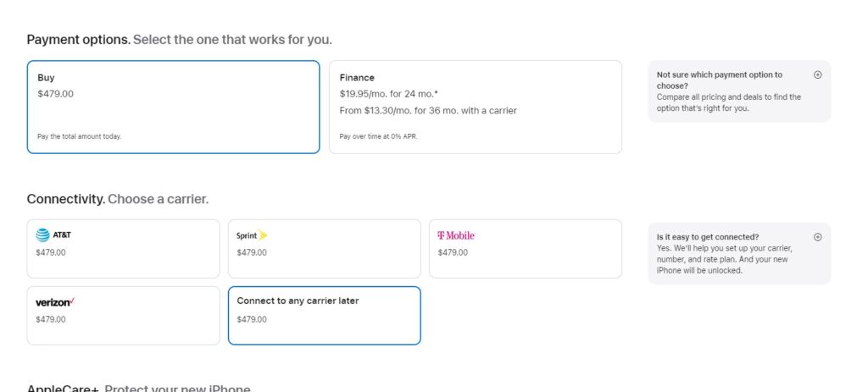Click "Pay over time at 0% APR." text

(378, 136)
